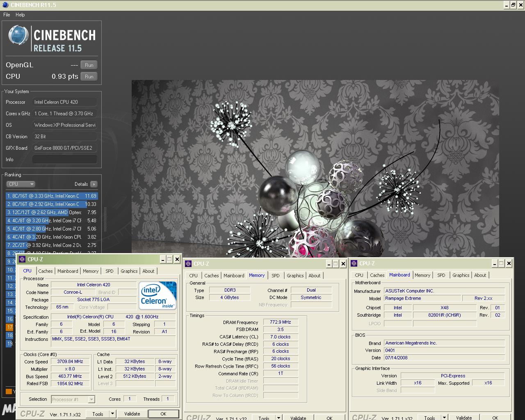525x420 pixels.
Task: Click the Cinebench globe logo icon
Action: (18, 35)
